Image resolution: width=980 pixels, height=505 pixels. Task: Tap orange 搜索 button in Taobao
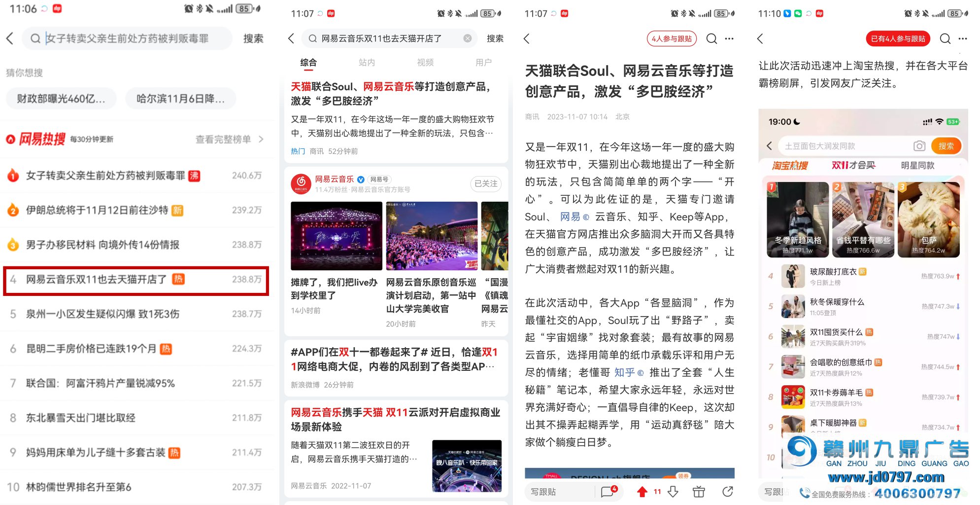[x=946, y=146]
